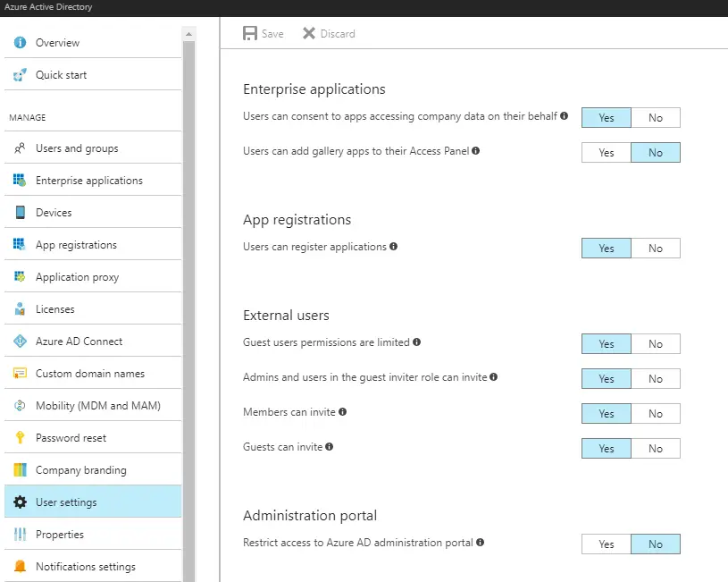Open Company branding menu item
728x582 pixels.
93,469
